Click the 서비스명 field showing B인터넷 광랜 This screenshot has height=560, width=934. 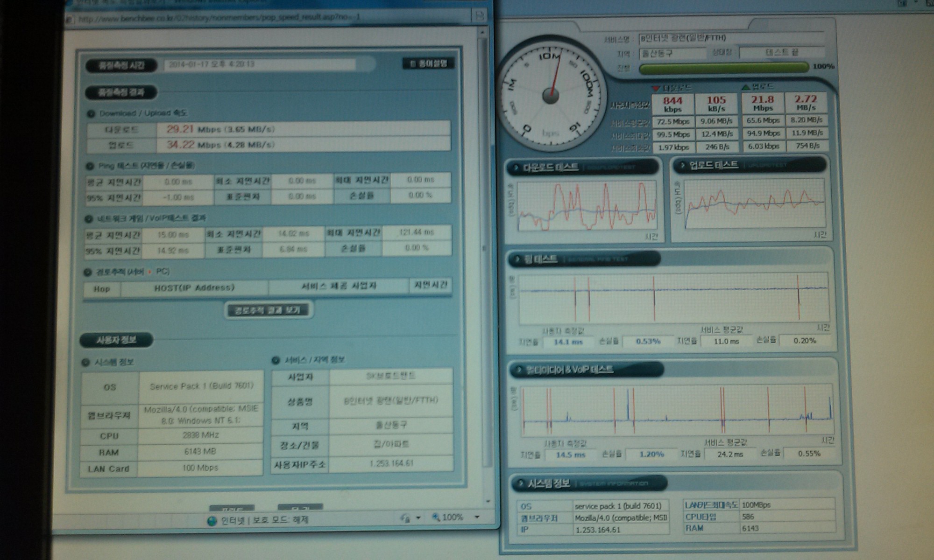pos(731,38)
